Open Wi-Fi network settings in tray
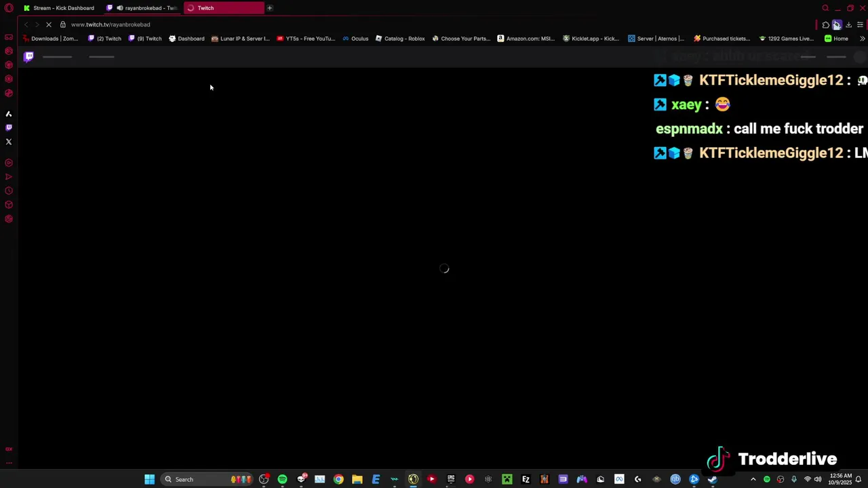 point(807,479)
